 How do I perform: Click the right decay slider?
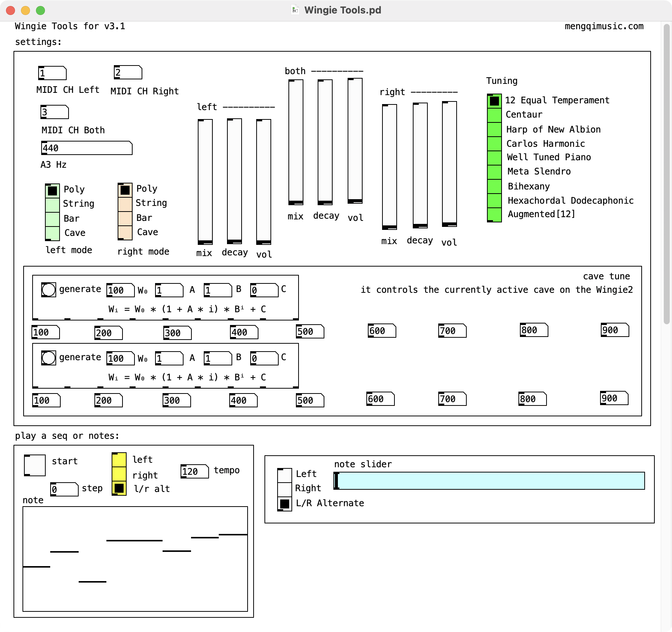pyautogui.click(x=420, y=165)
